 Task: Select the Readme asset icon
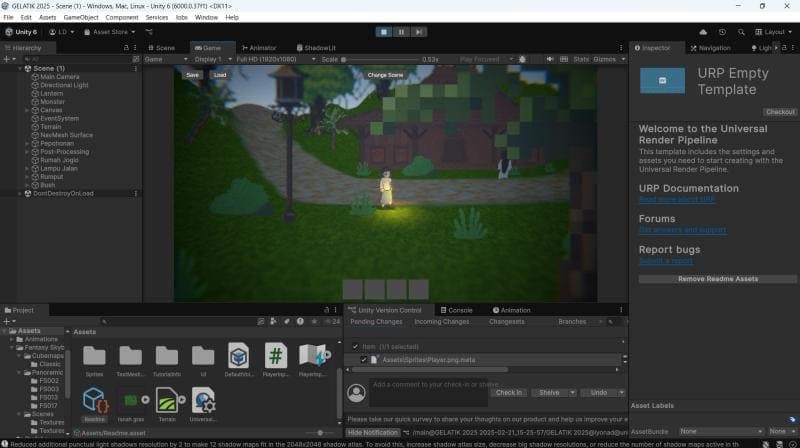pyautogui.click(x=94, y=400)
